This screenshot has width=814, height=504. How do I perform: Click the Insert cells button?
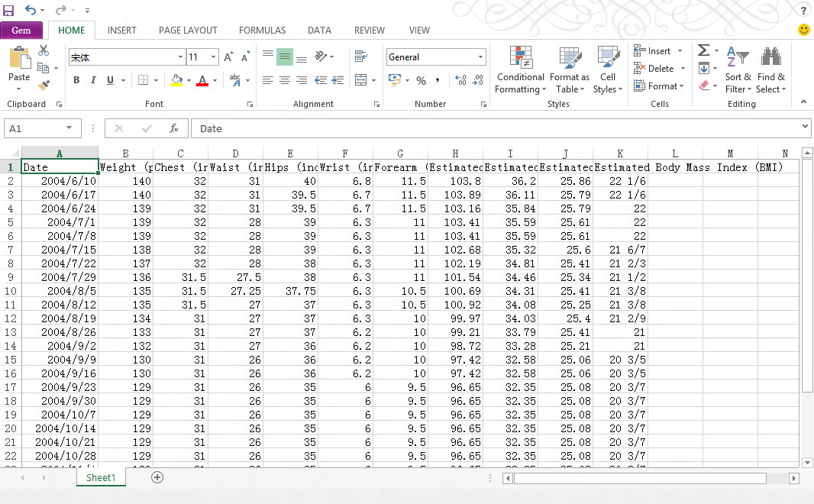point(657,51)
